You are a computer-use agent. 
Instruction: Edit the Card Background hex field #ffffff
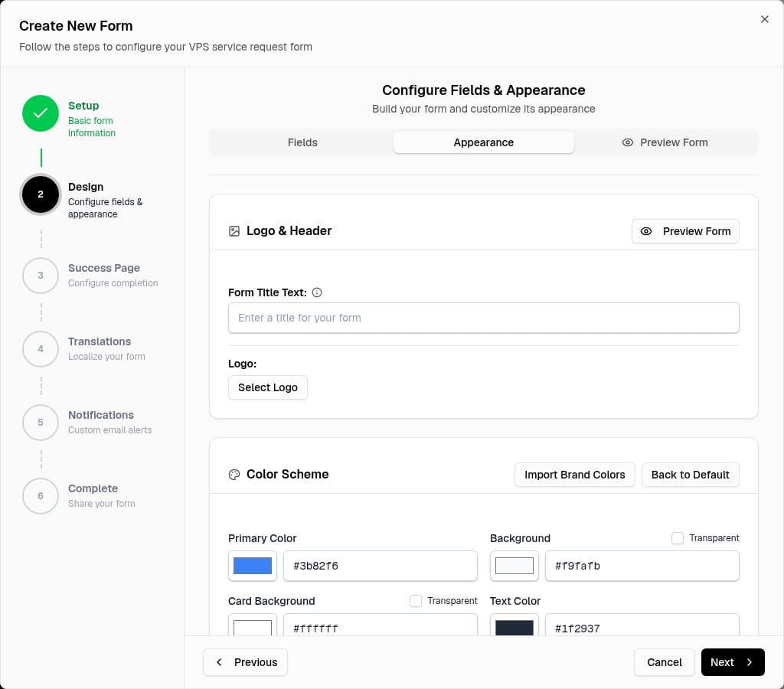(x=381, y=625)
